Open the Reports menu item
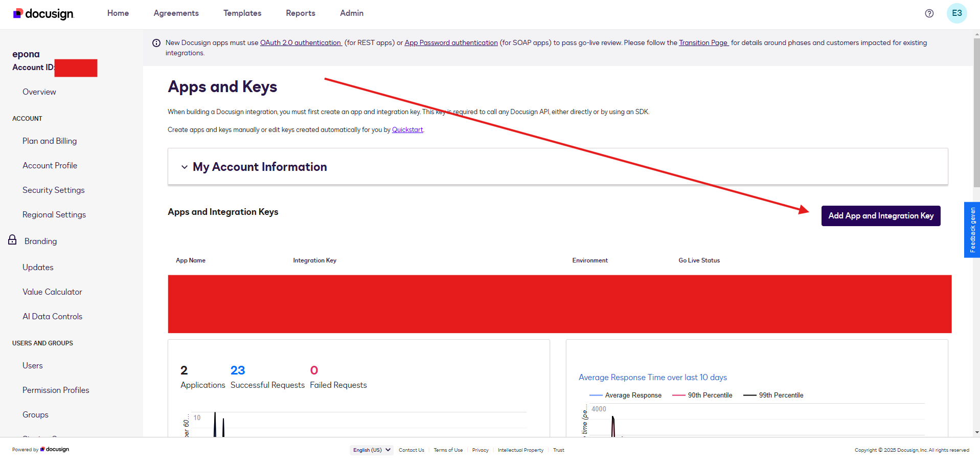 [300, 13]
